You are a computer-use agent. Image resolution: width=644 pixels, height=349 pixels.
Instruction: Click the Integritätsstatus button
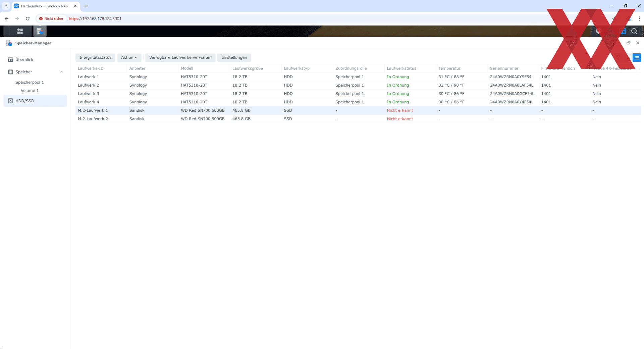[x=95, y=58]
